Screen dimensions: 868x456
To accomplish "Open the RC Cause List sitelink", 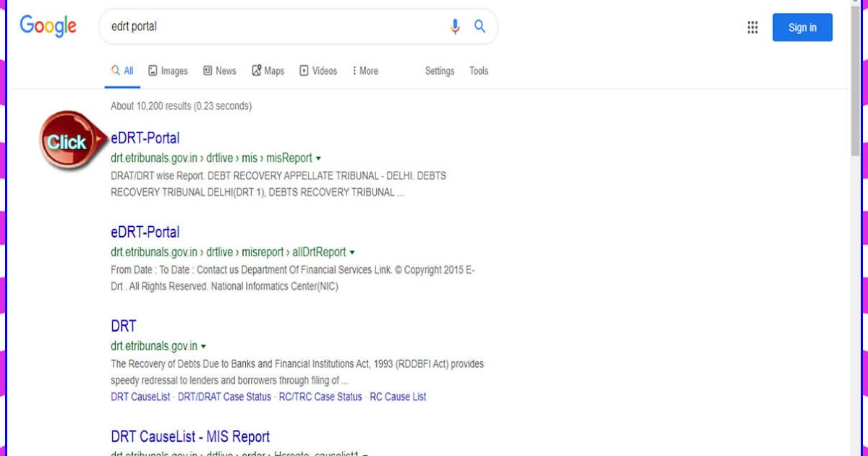I will coord(398,397).
